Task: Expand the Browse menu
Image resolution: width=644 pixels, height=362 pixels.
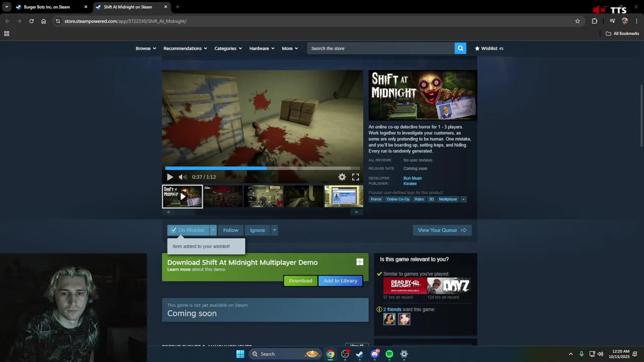Action: click(x=146, y=48)
